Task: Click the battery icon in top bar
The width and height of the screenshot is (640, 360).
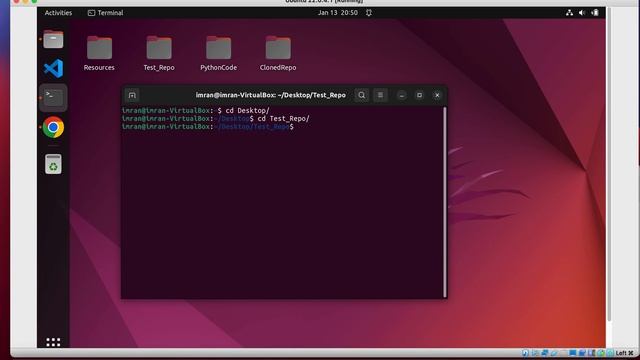Action: [x=595, y=13]
